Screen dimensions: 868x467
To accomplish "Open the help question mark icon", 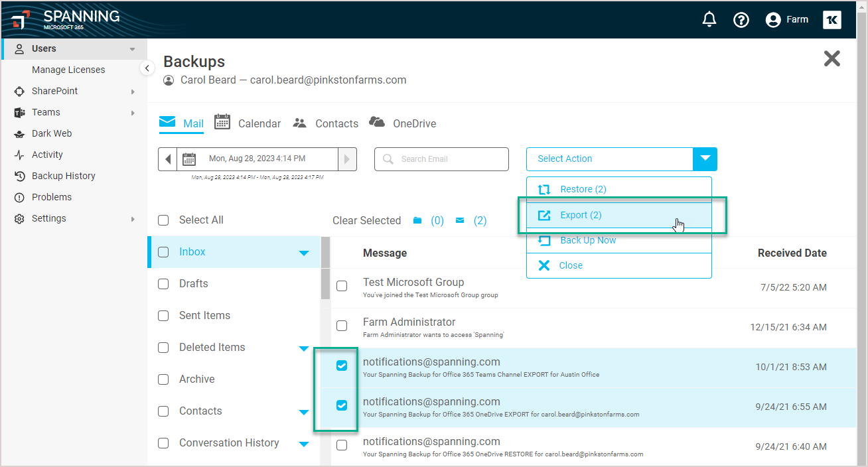I will [x=741, y=20].
